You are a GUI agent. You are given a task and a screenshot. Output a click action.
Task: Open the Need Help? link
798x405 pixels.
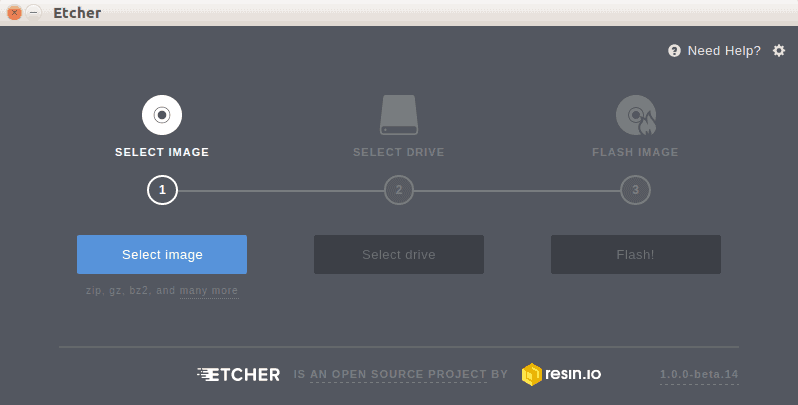[724, 50]
